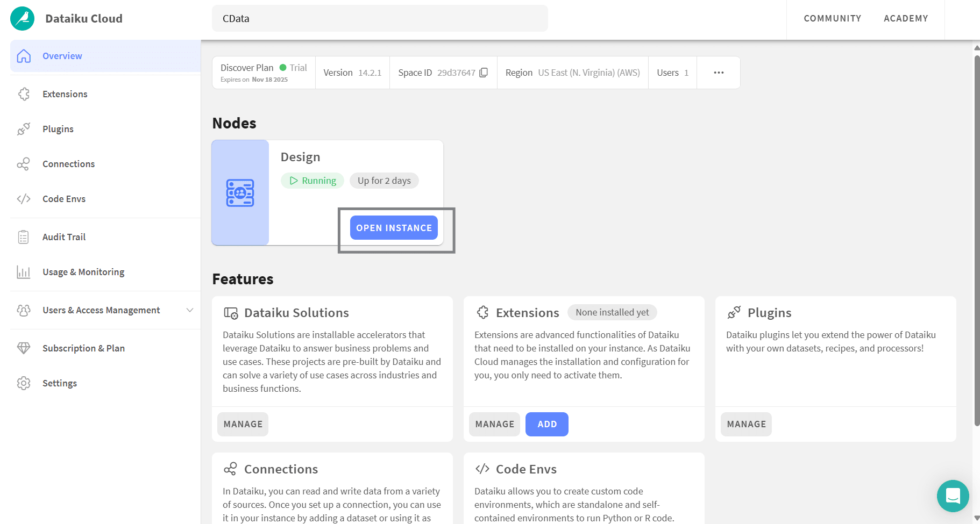The image size is (980, 524).
Task: Click Manage under Dataiku Solutions
Action: (243, 424)
